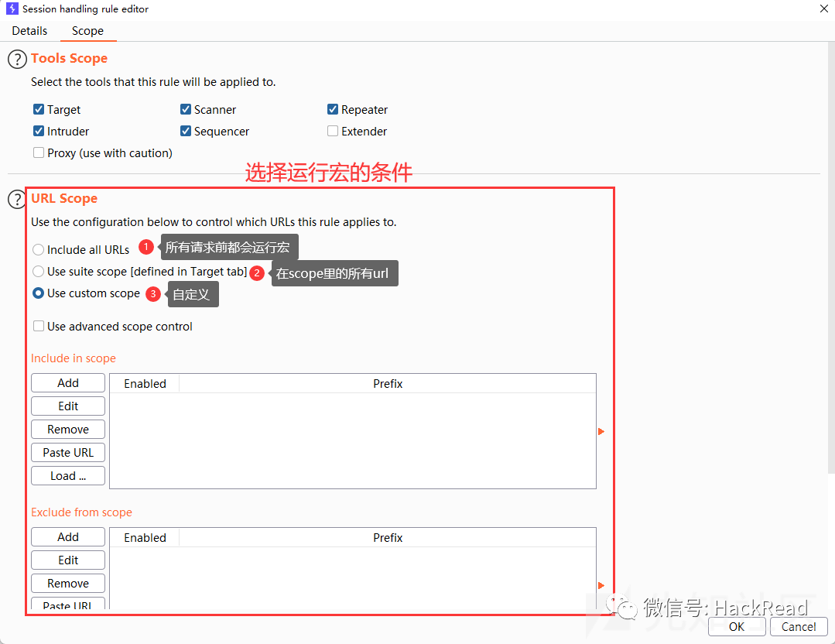Click orange arrow beside Exclude from scope table

click(601, 585)
